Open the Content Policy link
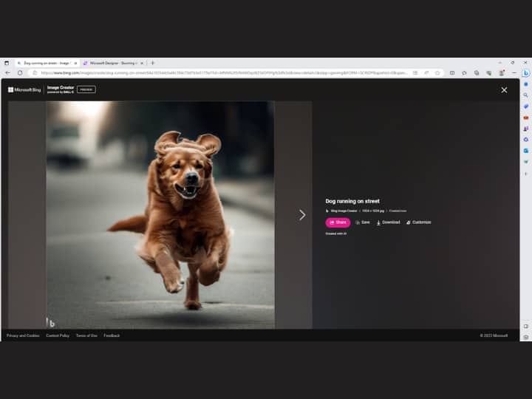 (58, 335)
